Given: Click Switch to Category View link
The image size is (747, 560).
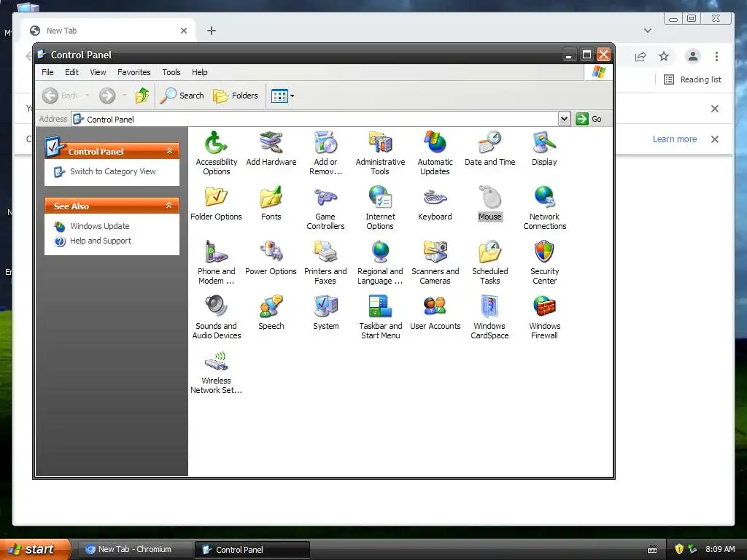Looking at the screenshot, I should coord(113,171).
